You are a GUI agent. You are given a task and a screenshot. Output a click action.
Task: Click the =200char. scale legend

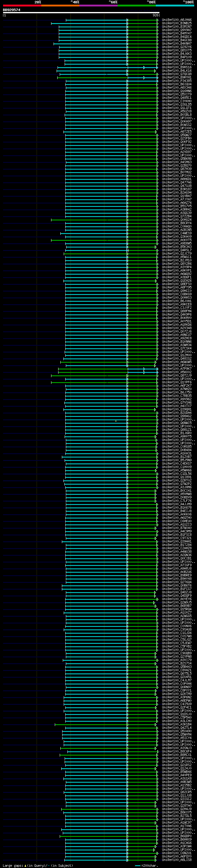pos(147,866)
